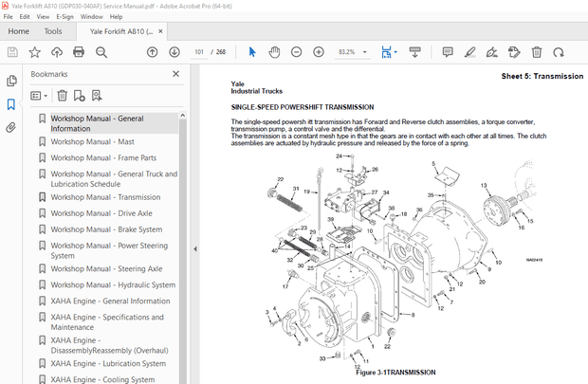The height and width of the screenshot is (384, 588).
Task: Click the bookmarks panel vertical scrollbar
Action: point(183,251)
